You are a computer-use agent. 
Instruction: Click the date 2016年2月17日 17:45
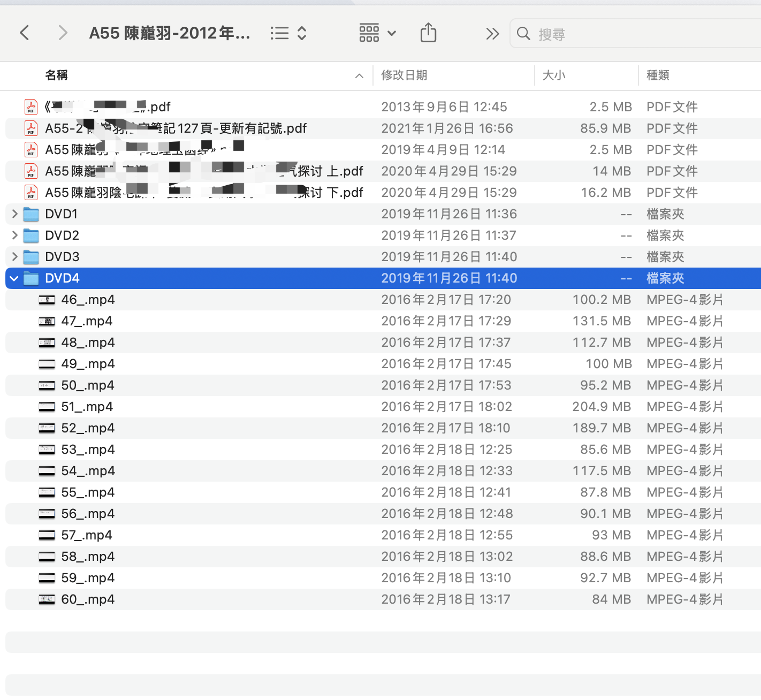(x=446, y=364)
